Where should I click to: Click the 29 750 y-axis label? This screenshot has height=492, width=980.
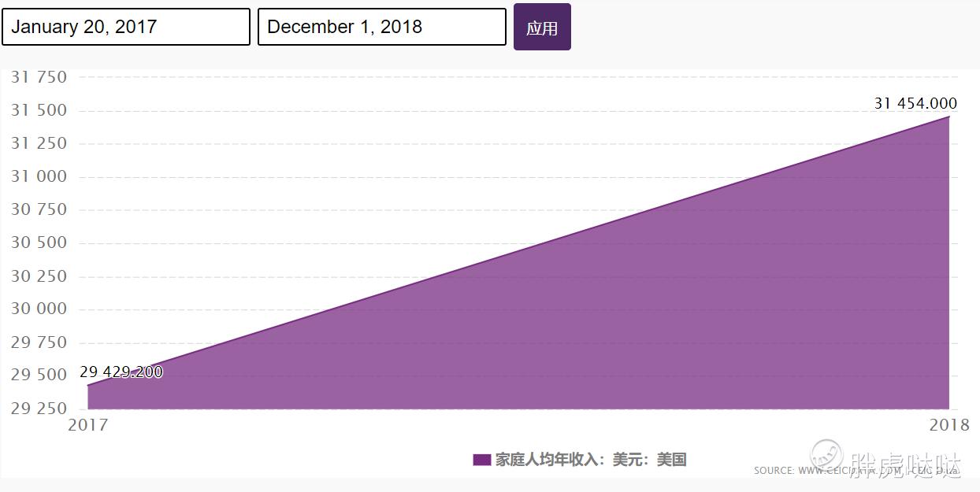(x=39, y=342)
